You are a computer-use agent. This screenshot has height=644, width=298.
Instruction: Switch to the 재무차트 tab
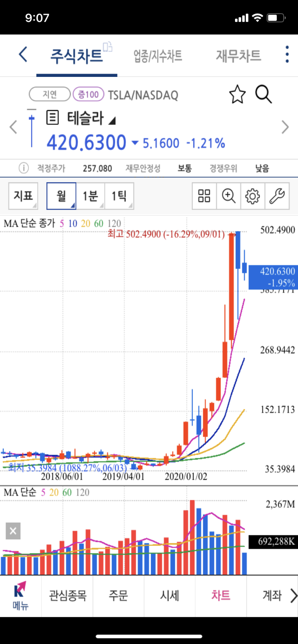tap(239, 56)
